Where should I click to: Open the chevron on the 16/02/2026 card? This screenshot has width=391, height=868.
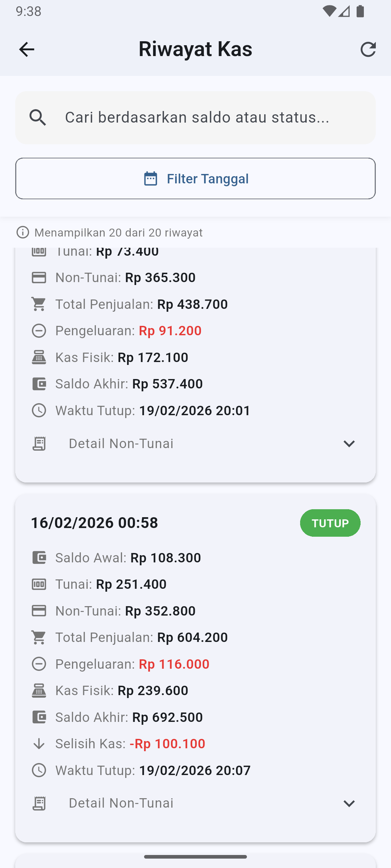[349, 803]
